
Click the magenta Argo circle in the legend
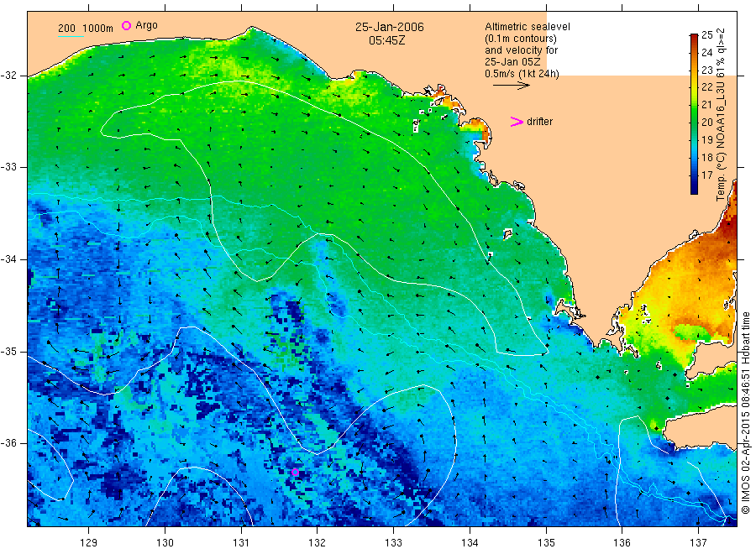point(126,25)
